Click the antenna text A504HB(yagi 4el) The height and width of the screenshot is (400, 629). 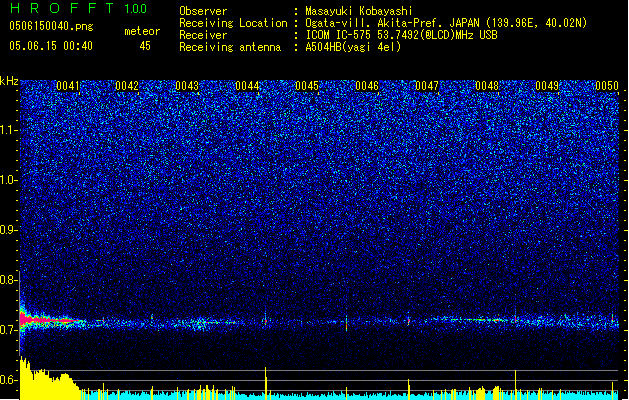click(x=353, y=47)
